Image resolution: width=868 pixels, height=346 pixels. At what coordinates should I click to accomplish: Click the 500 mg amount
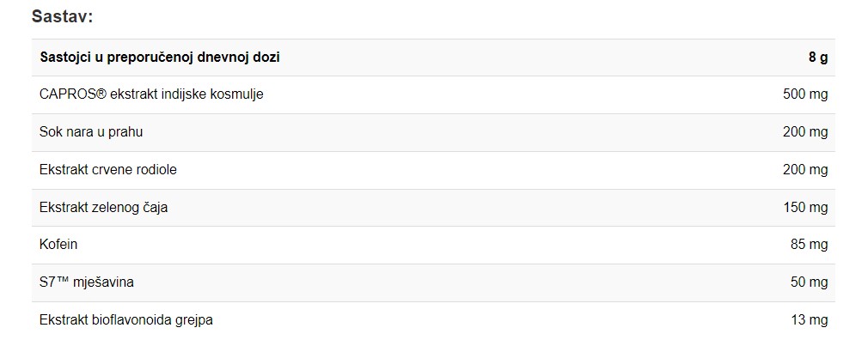[x=805, y=94]
